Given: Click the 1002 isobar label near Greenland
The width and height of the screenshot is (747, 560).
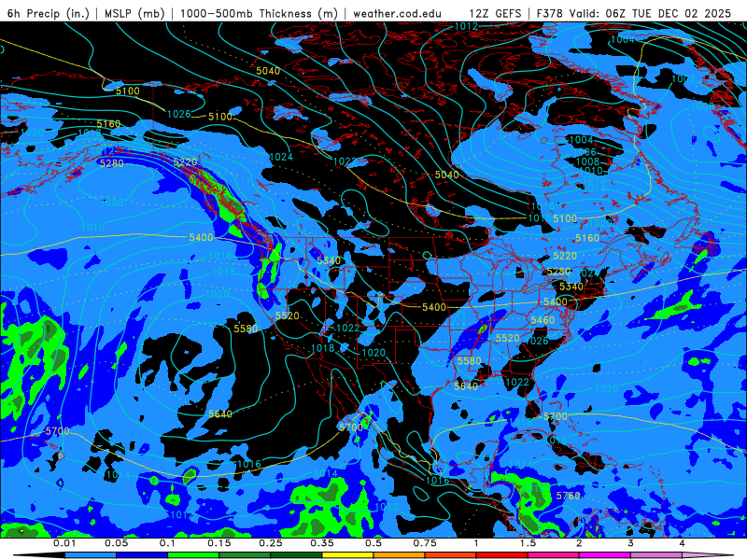Looking at the screenshot, I should click(x=684, y=79).
